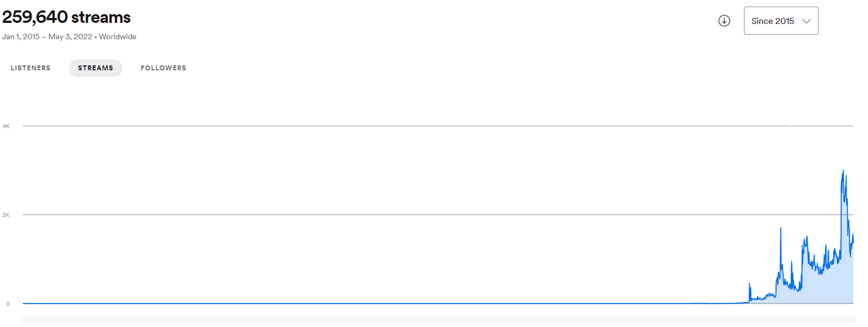Select the Streams tab
Screen dimensions: 868x327
click(96, 68)
